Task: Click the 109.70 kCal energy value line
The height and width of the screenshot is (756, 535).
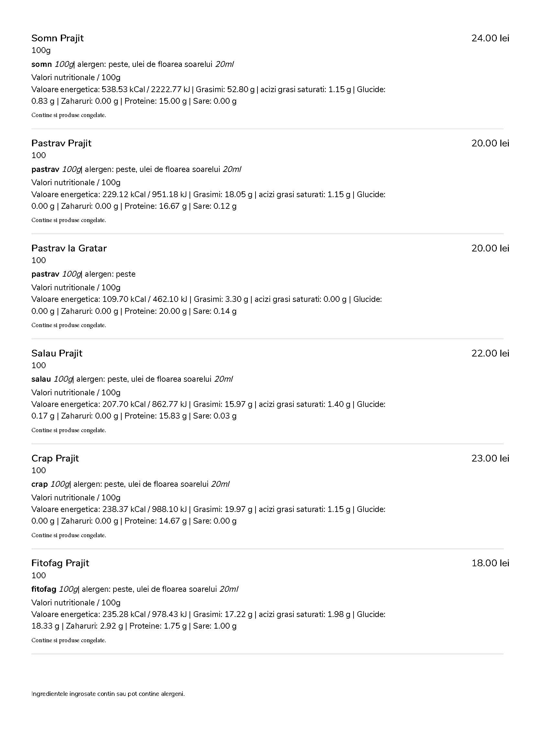Action: click(207, 305)
